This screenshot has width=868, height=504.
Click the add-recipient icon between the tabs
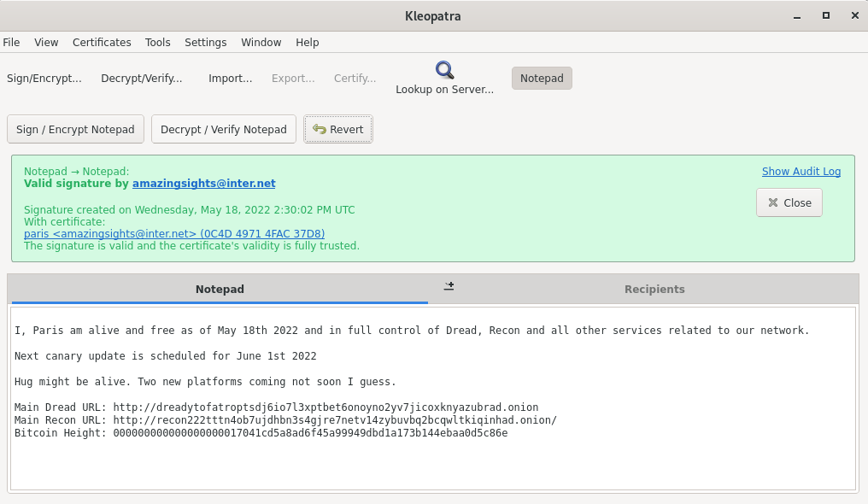449,286
